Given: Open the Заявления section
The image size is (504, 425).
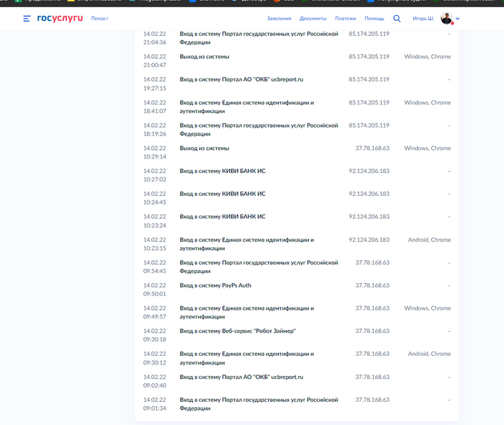Looking at the screenshot, I should point(279,19).
